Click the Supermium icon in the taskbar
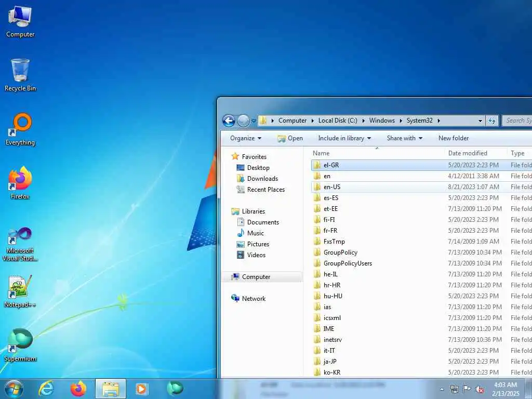The width and height of the screenshot is (532, 399). tap(175, 389)
